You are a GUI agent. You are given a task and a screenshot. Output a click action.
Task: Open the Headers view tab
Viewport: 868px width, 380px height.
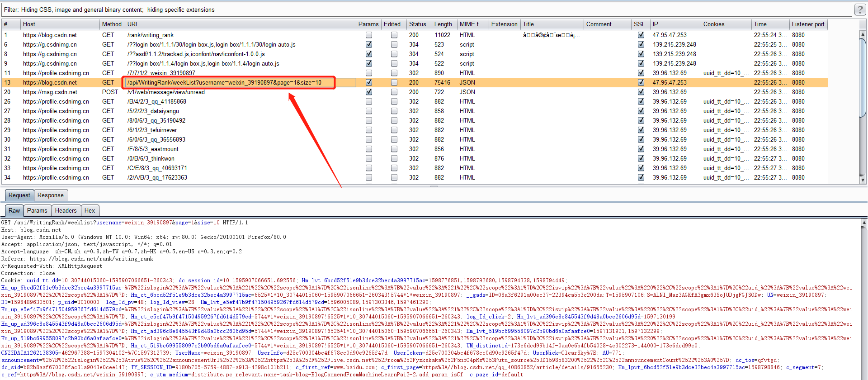pos(66,210)
